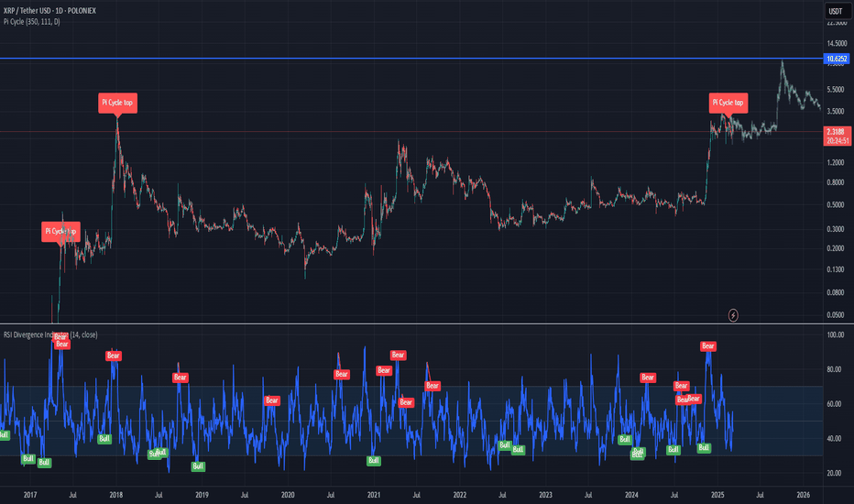The width and height of the screenshot is (854, 504).
Task: Click the 5.5000 price scale value
Action: pyautogui.click(x=837, y=90)
